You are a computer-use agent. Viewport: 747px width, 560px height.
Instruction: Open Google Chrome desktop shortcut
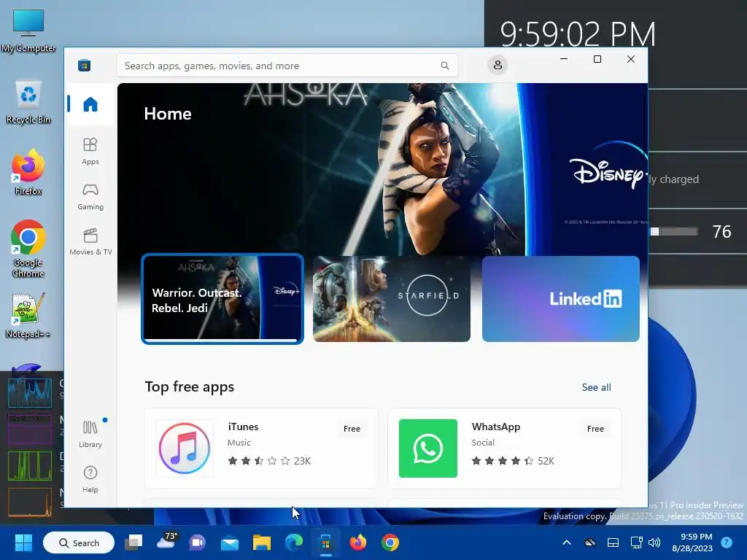[x=28, y=249]
